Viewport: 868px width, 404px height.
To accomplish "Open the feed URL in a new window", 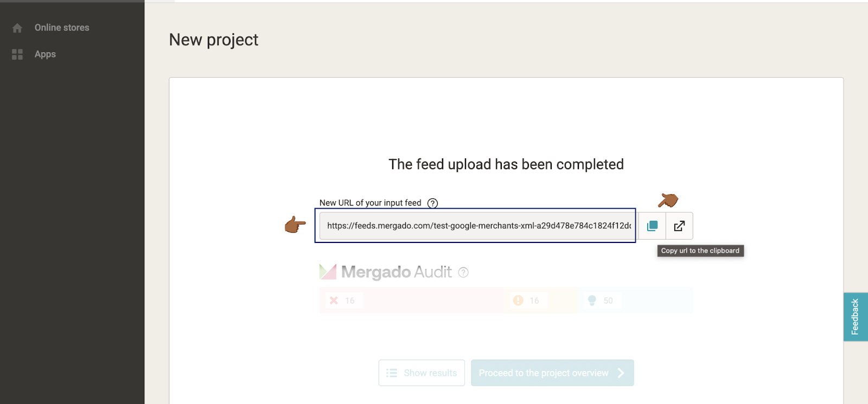I will (679, 226).
